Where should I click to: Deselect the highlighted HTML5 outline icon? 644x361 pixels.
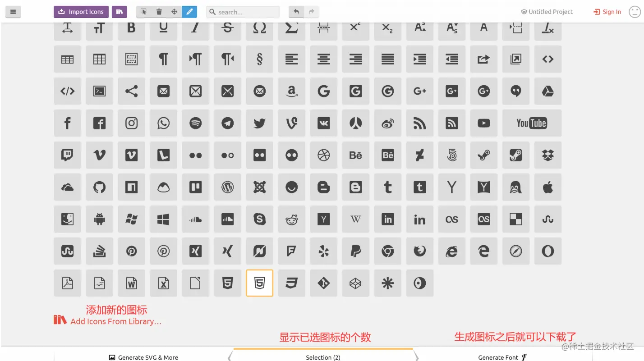tap(260, 283)
